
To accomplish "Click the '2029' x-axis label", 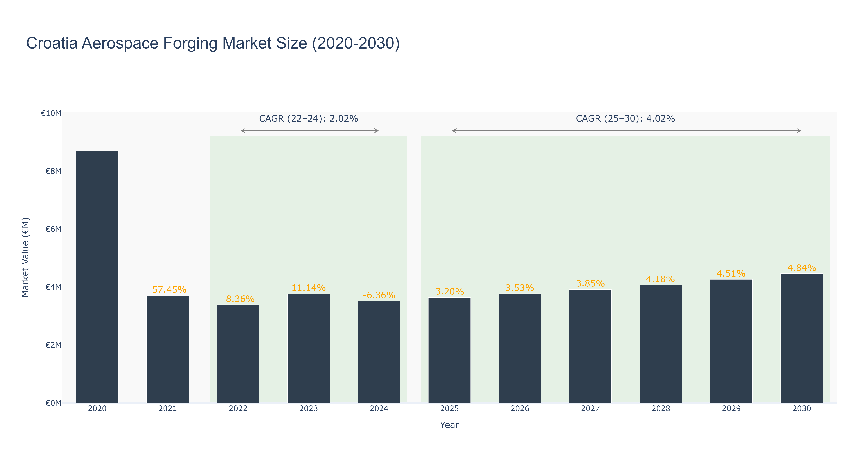I will point(731,409).
